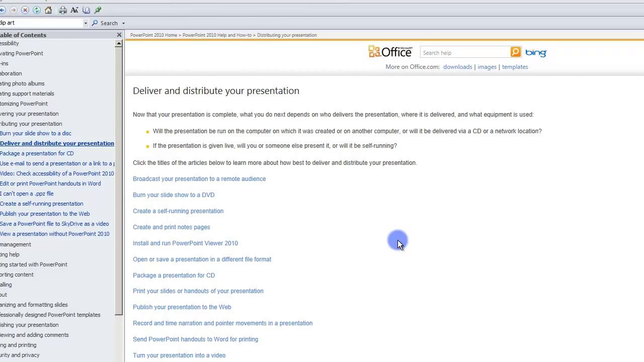
Task: Open 'Record and time narration and pointer movements'
Action: pyautogui.click(x=222, y=323)
